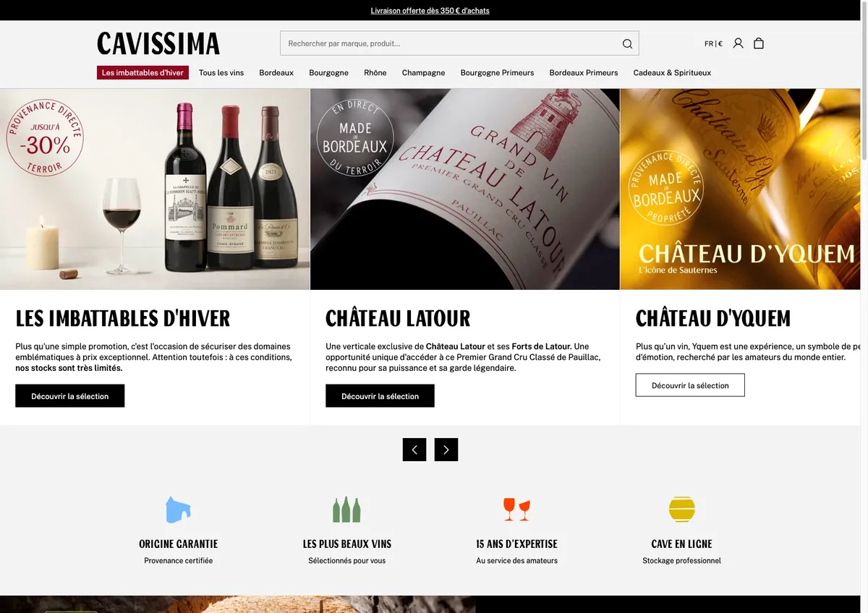Open the Bourgogne menu

click(328, 72)
